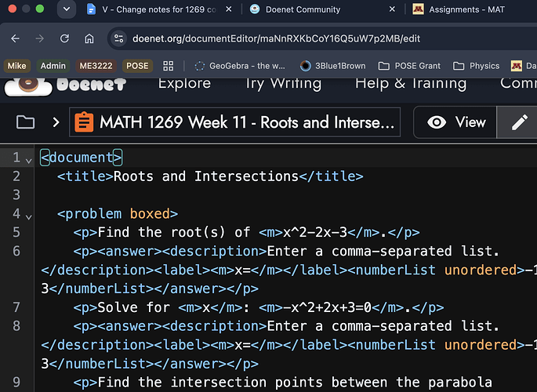Click the document icon on the Change notes tab
Screen dimensions: 537x392
91,9
